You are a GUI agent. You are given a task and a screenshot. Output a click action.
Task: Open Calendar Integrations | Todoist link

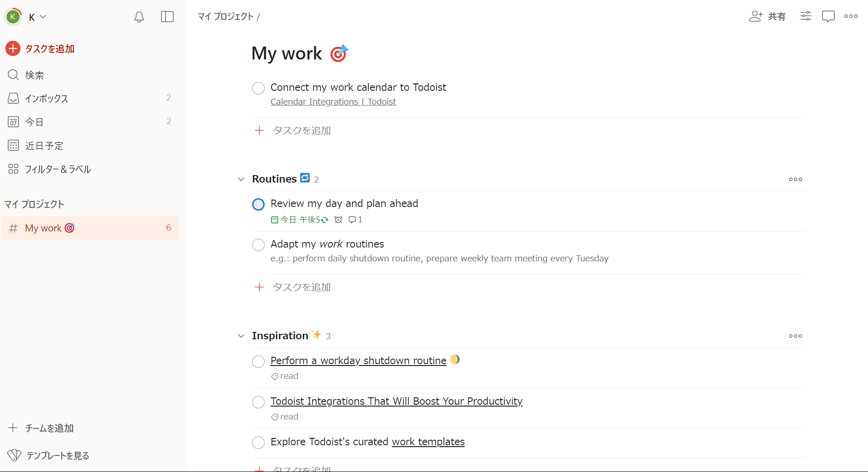333,102
